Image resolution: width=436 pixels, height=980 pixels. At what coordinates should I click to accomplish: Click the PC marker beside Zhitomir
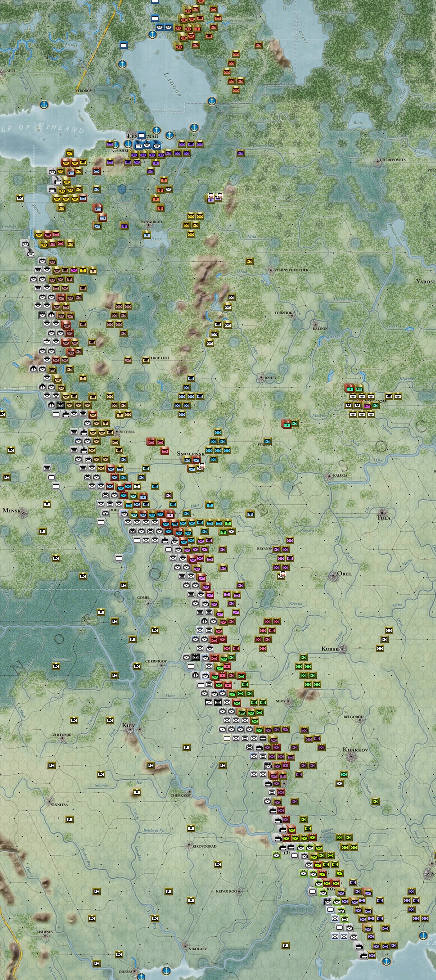[74, 720]
